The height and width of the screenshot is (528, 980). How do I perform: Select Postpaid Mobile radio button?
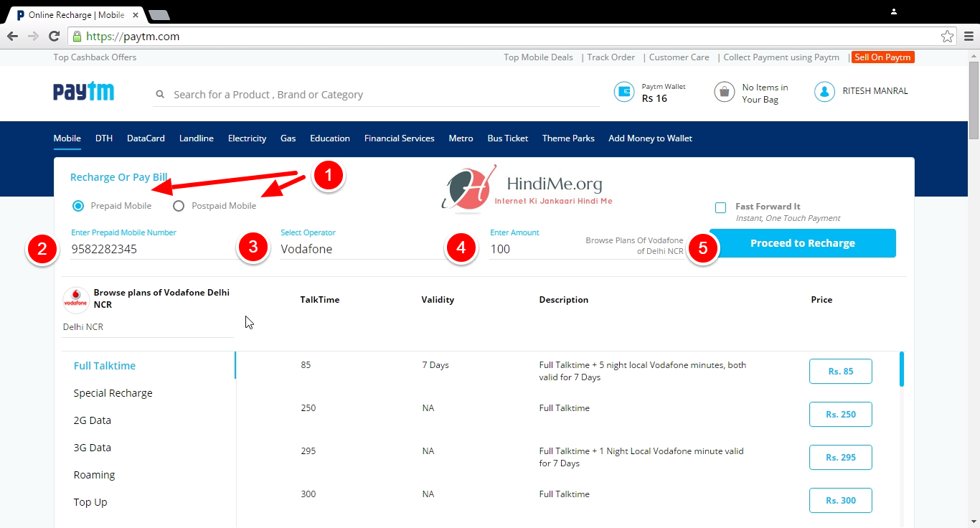179,206
